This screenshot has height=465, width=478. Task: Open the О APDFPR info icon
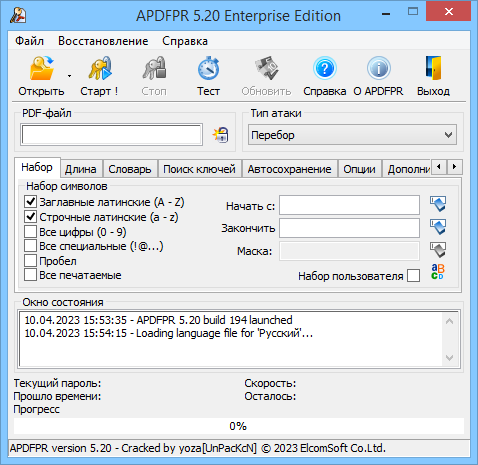point(379,69)
